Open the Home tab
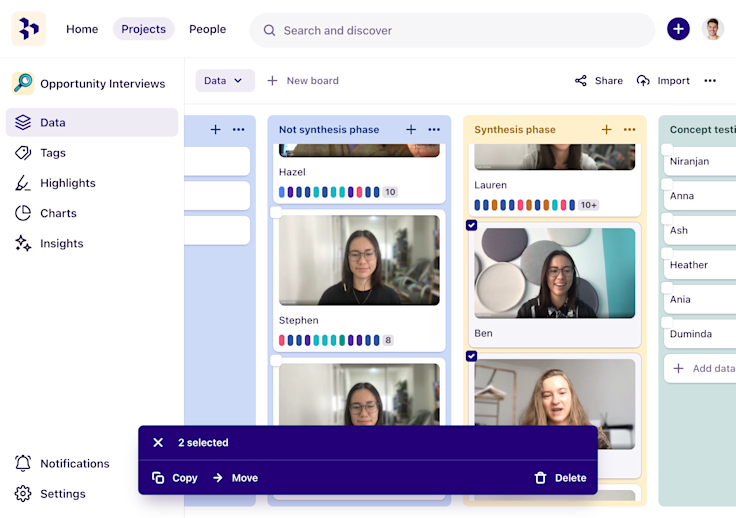This screenshot has width=736, height=518. (82, 29)
